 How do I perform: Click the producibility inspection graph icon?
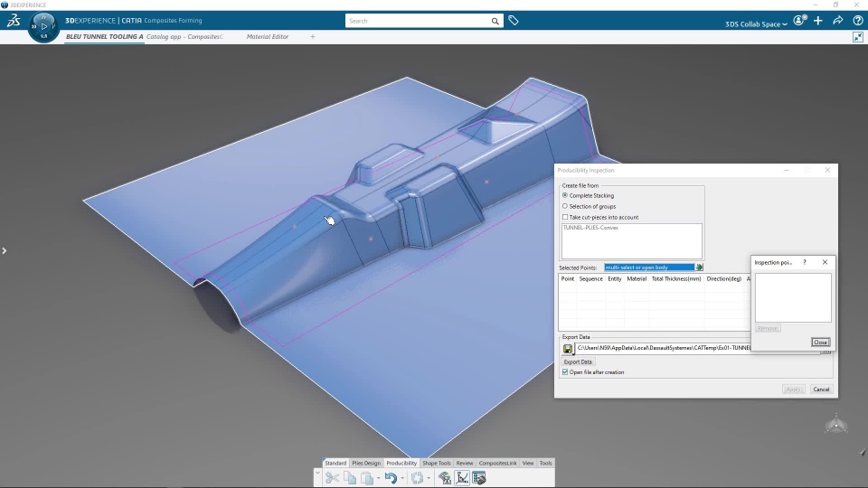[462, 478]
